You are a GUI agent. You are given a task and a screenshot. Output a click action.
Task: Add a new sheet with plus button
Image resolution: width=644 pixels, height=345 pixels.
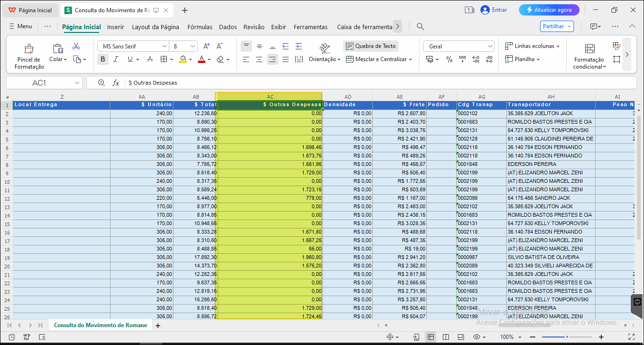point(158,325)
